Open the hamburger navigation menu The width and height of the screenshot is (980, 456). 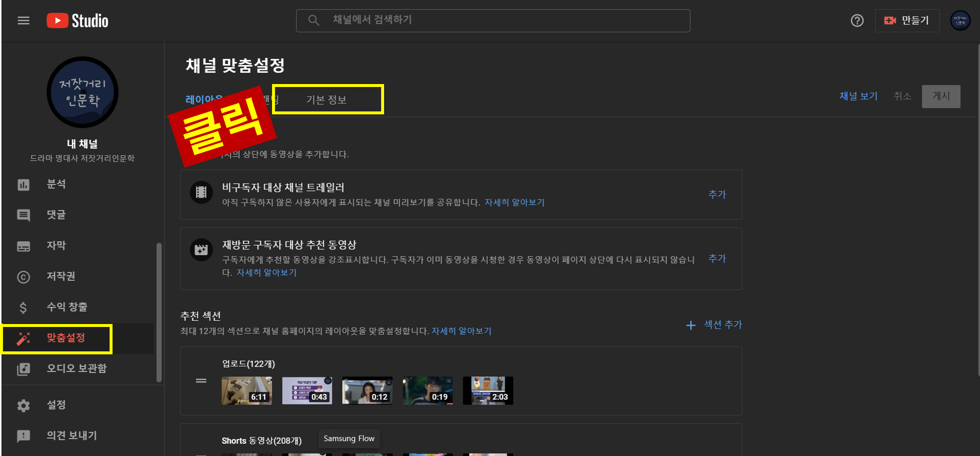pyautogui.click(x=23, y=21)
